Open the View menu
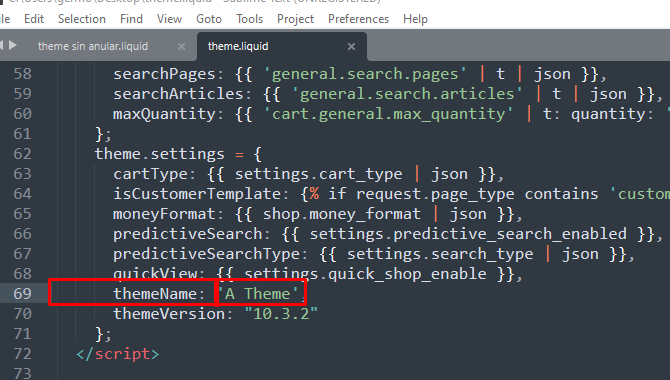The height and width of the screenshot is (380, 670). coord(169,19)
